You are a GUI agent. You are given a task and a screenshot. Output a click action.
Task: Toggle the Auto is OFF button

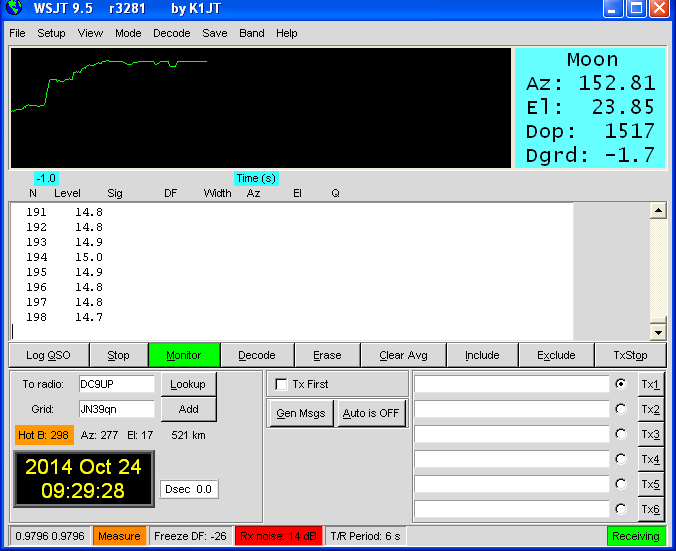point(371,413)
